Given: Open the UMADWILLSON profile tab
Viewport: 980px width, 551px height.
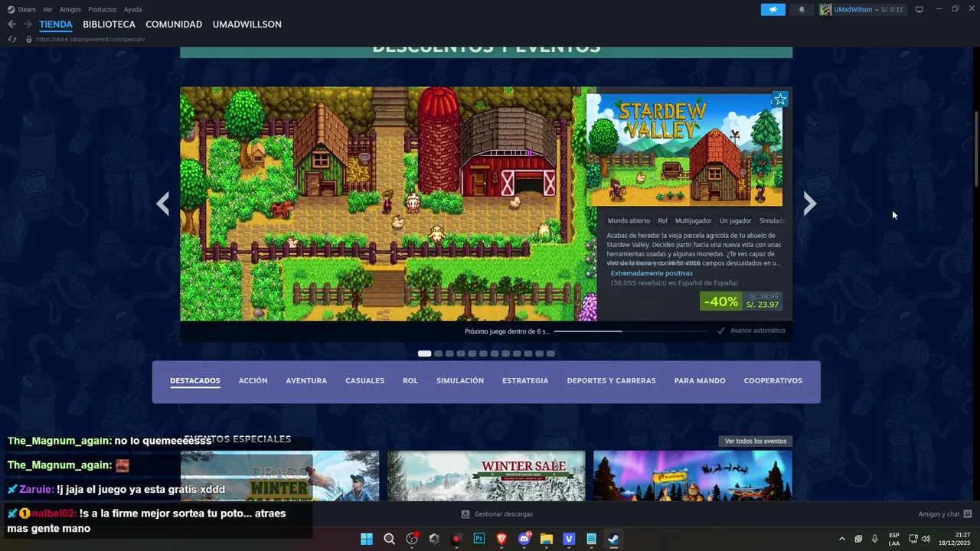Looking at the screenshot, I should tap(247, 24).
